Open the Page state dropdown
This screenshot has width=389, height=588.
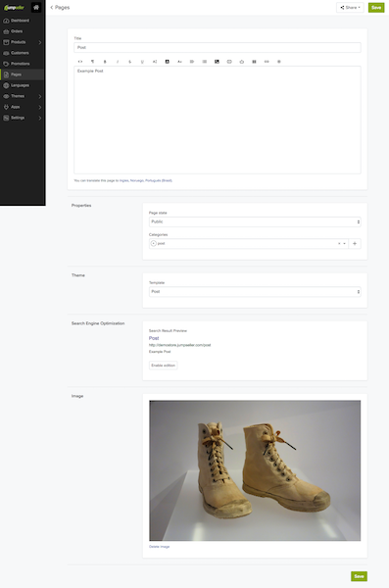[x=255, y=221]
